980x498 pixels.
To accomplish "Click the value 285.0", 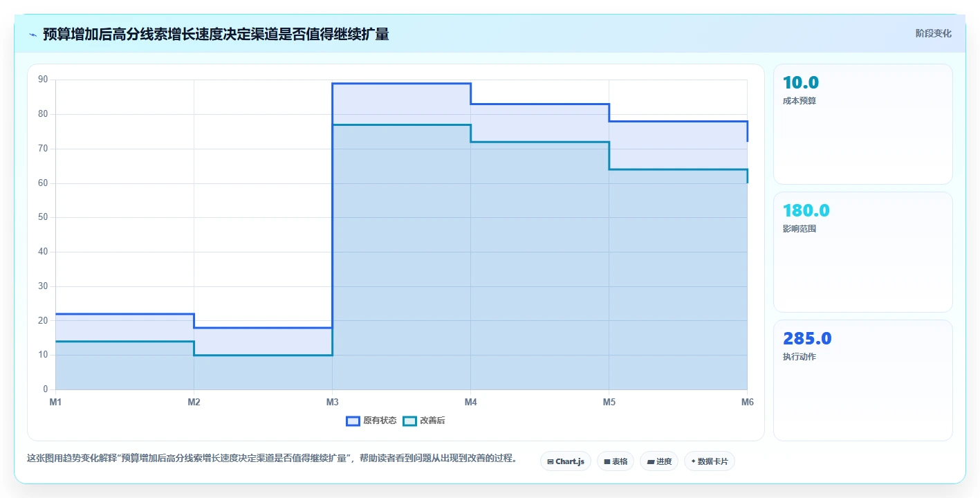I will 807,338.
